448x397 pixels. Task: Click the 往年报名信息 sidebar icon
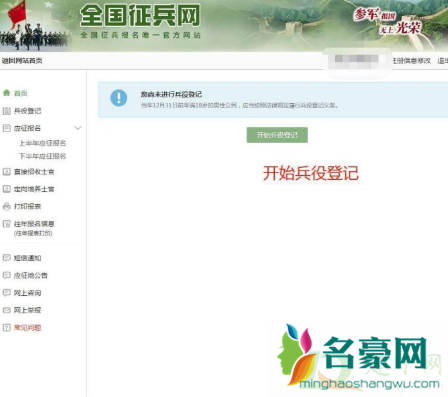(7, 224)
